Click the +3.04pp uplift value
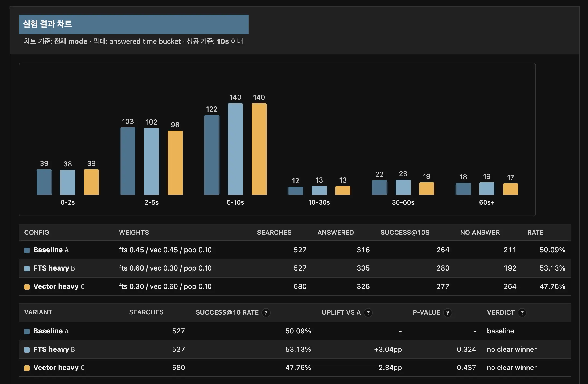Screen dimensions: 588x384 pyautogui.click(x=388, y=349)
